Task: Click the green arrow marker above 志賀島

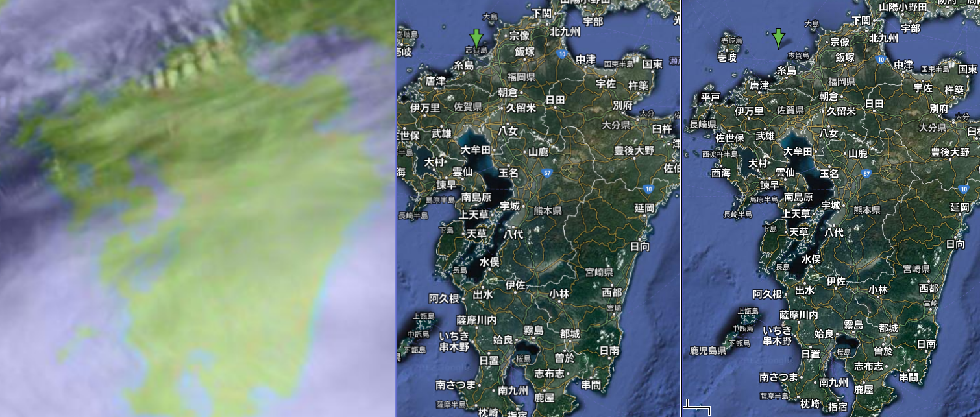Action: 477,37
